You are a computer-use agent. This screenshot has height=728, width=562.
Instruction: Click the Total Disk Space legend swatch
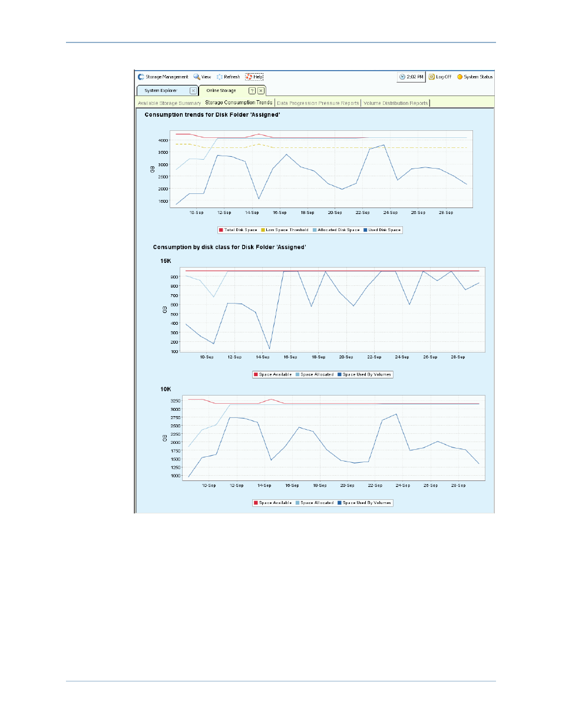(x=221, y=230)
